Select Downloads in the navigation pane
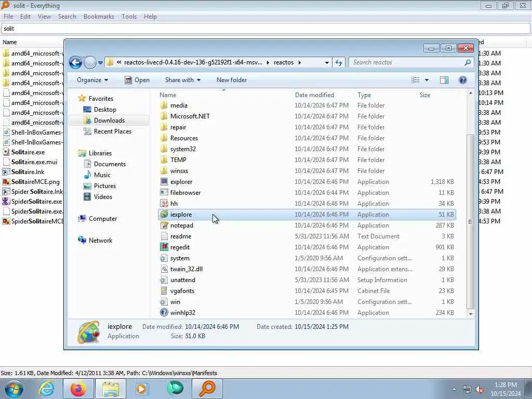 109,121
